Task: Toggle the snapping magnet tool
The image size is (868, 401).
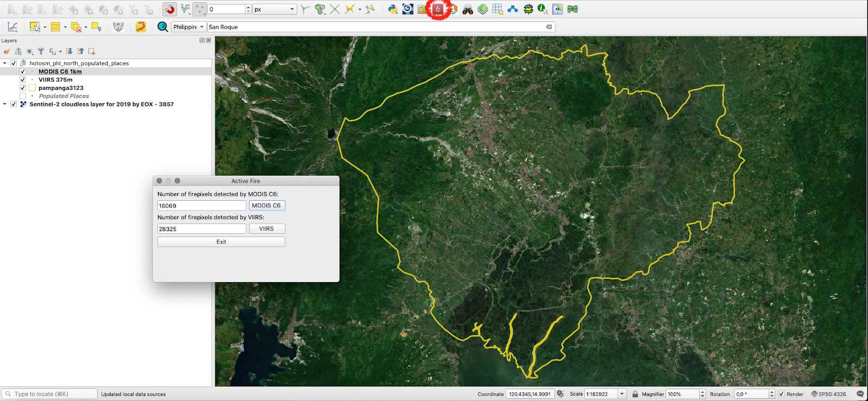Action: tap(170, 9)
